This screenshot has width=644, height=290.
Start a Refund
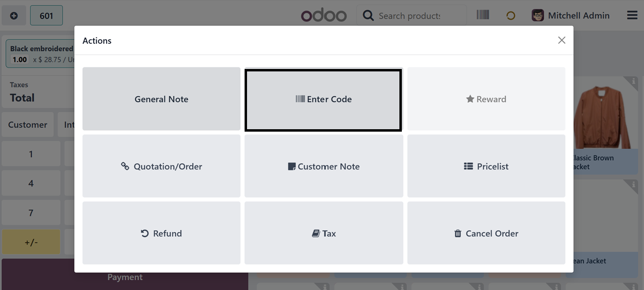tap(161, 233)
